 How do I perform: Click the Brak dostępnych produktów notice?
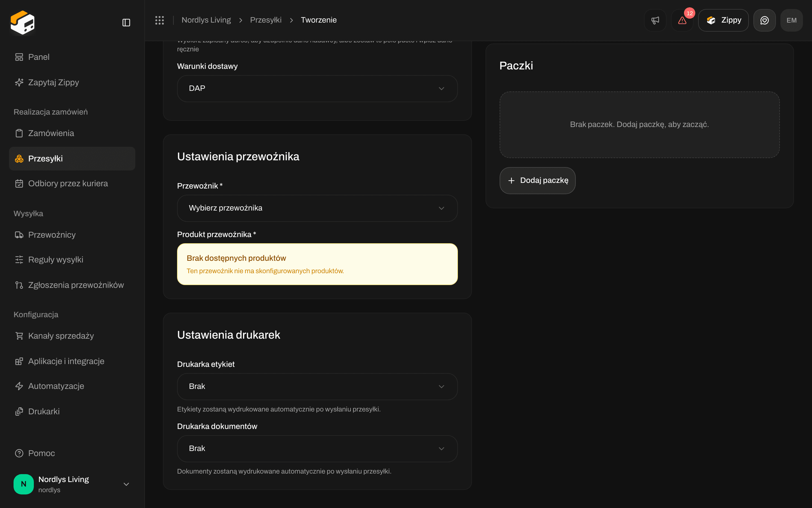point(317,264)
